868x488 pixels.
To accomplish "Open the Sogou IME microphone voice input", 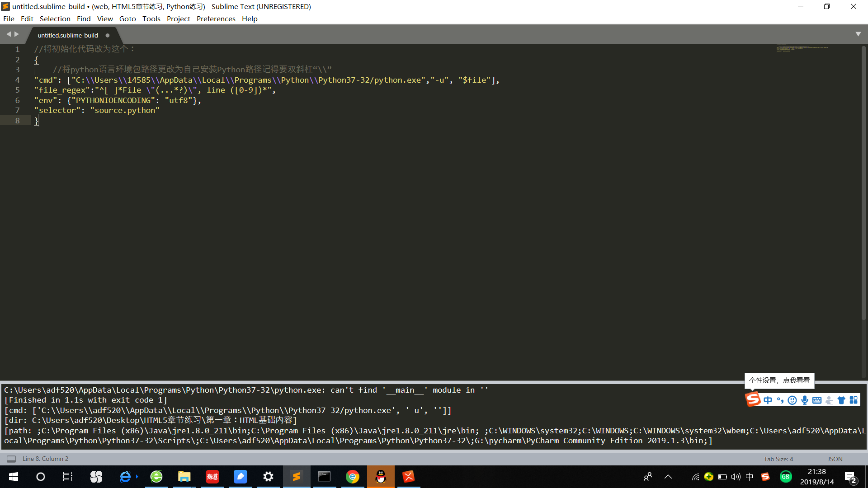I will coord(805,400).
